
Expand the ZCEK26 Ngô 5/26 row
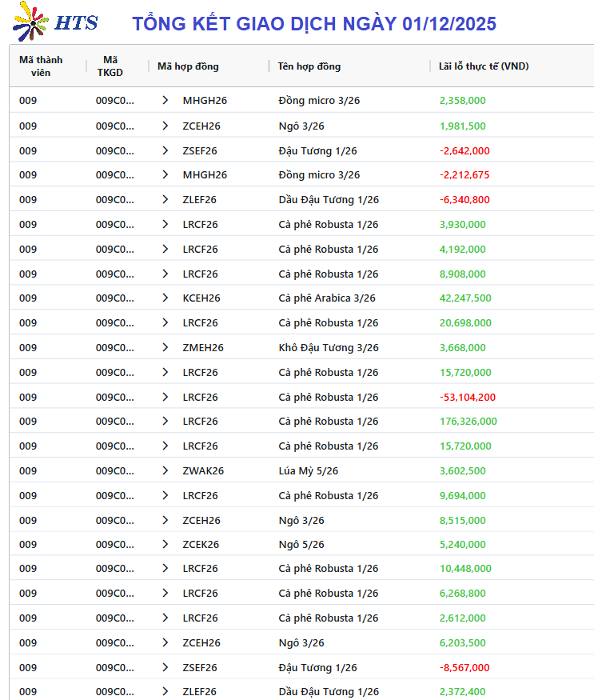click(165, 544)
